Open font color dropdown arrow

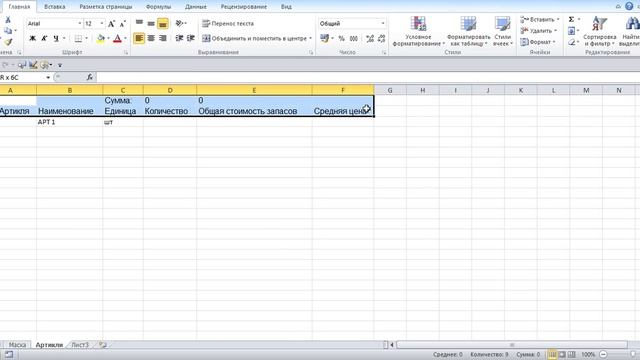(x=125, y=38)
